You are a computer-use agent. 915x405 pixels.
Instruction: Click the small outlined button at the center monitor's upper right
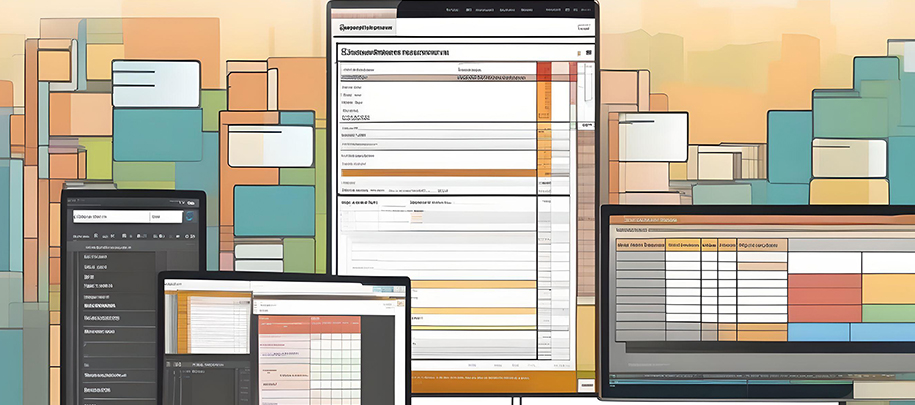pos(586,29)
